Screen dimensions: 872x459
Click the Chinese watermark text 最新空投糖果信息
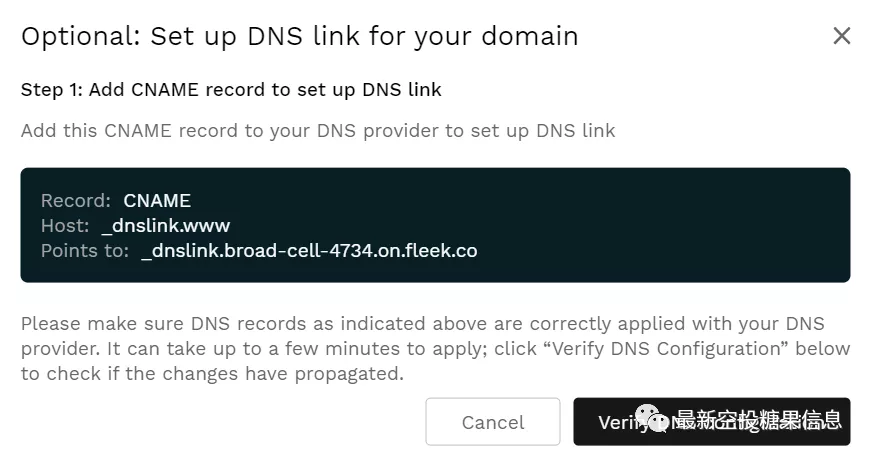(759, 419)
